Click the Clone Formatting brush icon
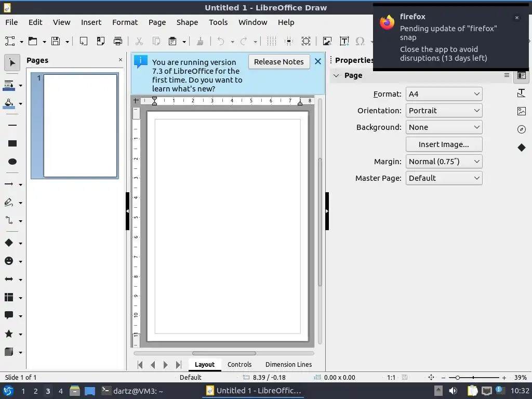This screenshot has width=532, height=399. [200, 42]
